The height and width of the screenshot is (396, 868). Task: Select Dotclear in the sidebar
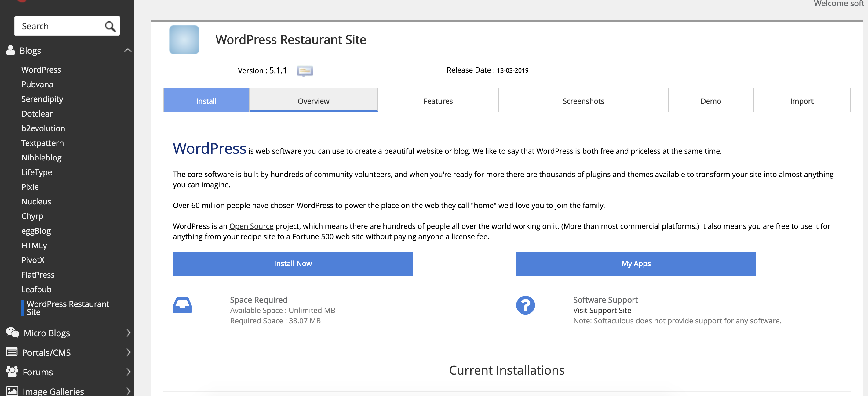37,113
